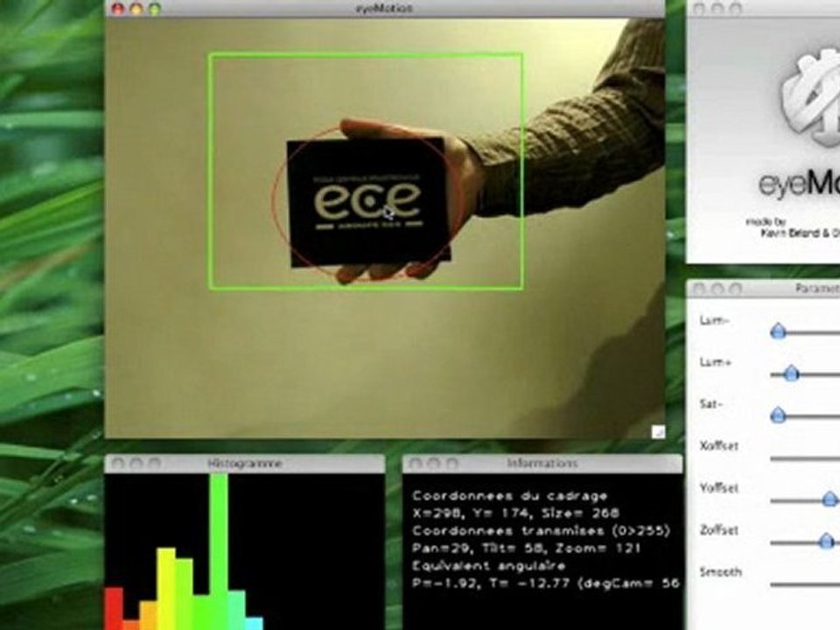Minimize the Informations window
The height and width of the screenshot is (630, 840).
click(433, 464)
